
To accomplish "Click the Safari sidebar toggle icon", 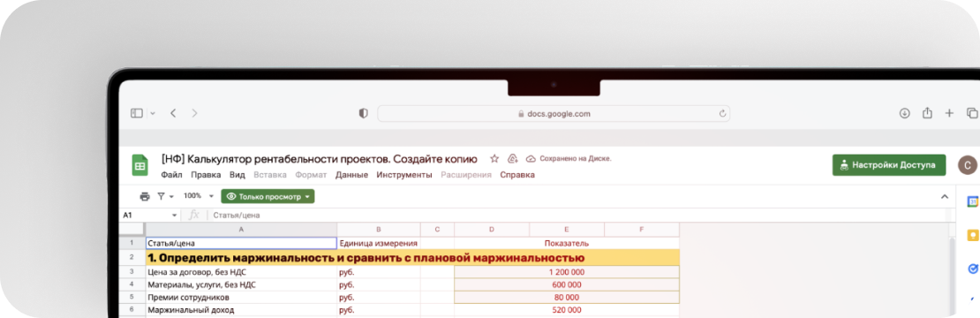I will [x=137, y=113].
